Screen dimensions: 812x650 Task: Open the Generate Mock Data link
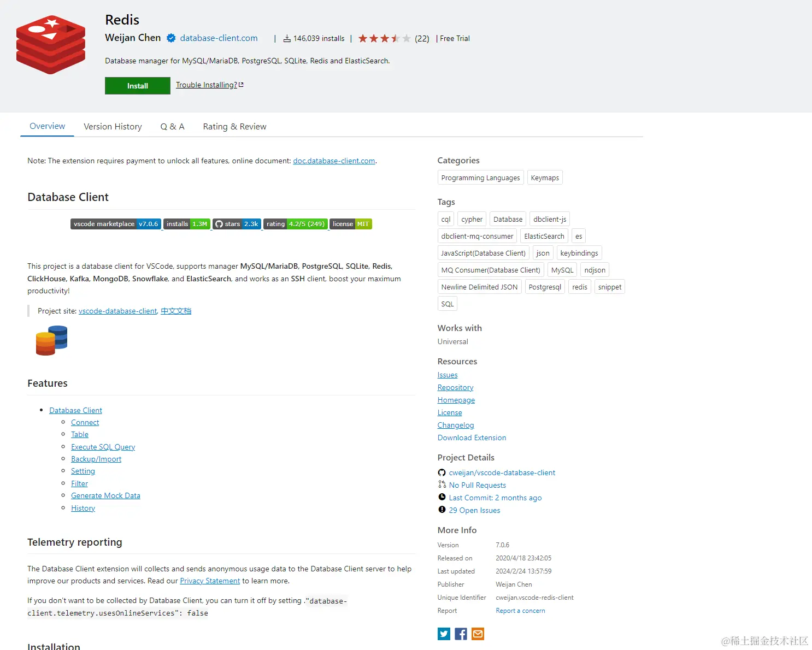[x=105, y=495]
